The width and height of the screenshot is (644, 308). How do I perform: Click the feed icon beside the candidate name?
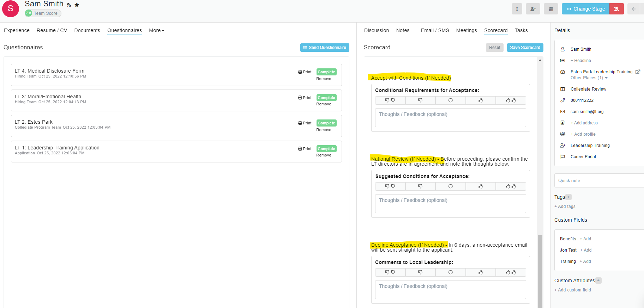point(69,5)
